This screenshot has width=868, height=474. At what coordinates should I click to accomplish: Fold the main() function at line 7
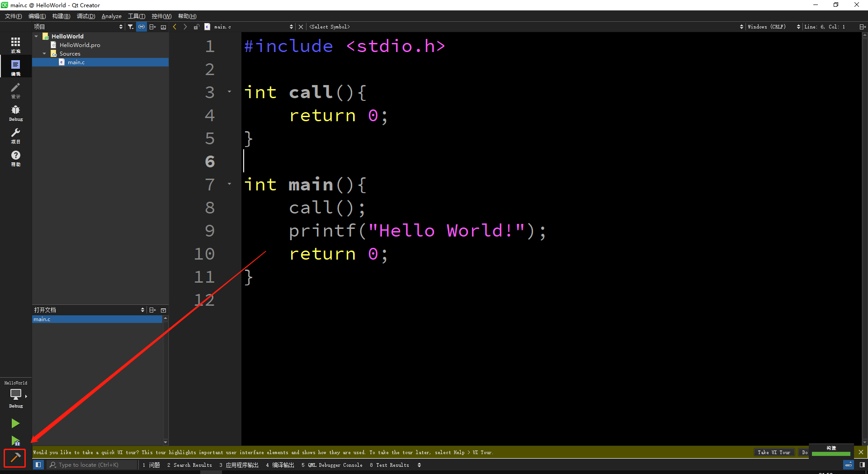[230, 184]
